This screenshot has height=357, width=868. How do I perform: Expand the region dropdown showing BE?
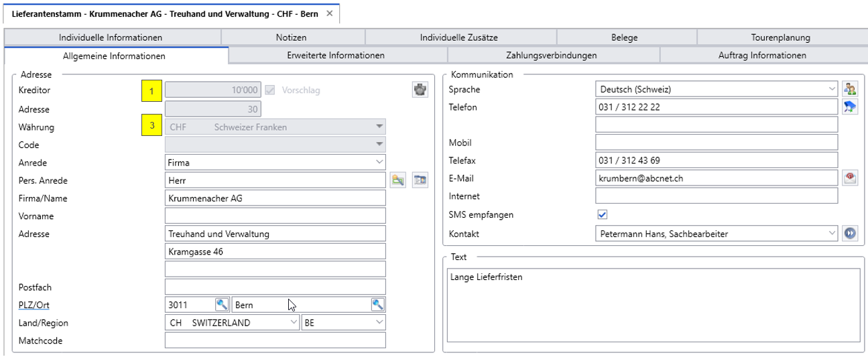[344, 323]
